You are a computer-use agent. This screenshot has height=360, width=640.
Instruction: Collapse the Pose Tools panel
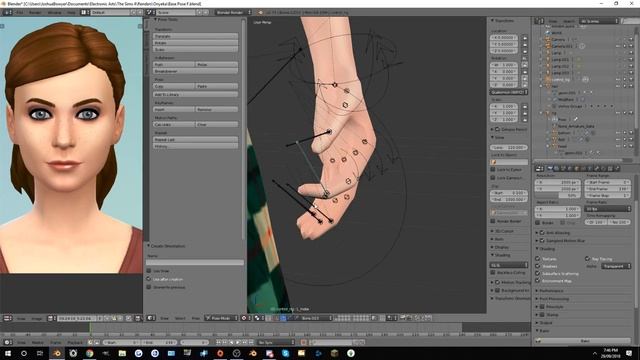coord(155,19)
